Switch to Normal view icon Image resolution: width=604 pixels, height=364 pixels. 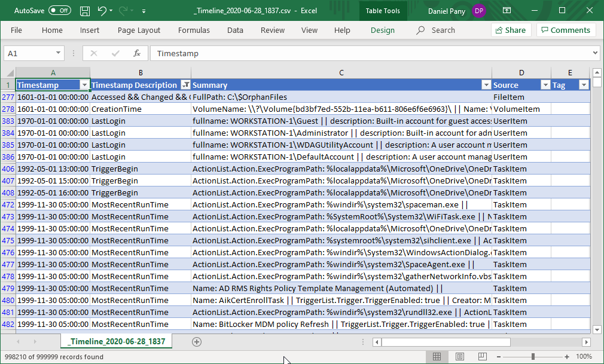[437, 357]
